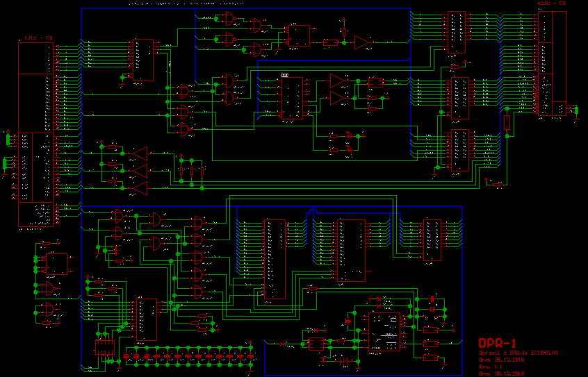Click the small IC right of lower bus
The image size is (588, 377).
coord(432,240)
